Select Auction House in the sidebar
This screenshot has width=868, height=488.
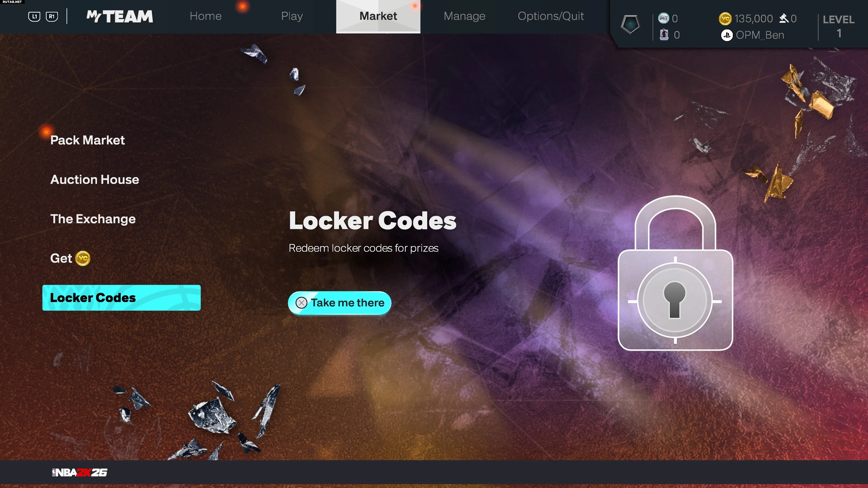point(94,180)
